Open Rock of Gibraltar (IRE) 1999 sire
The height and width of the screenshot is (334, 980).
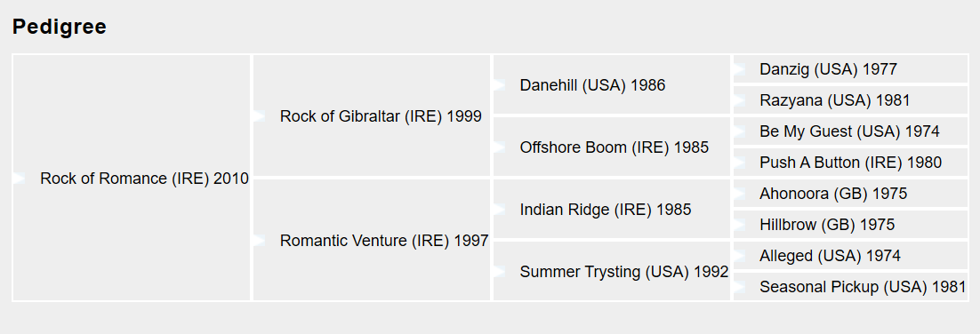coord(381,116)
